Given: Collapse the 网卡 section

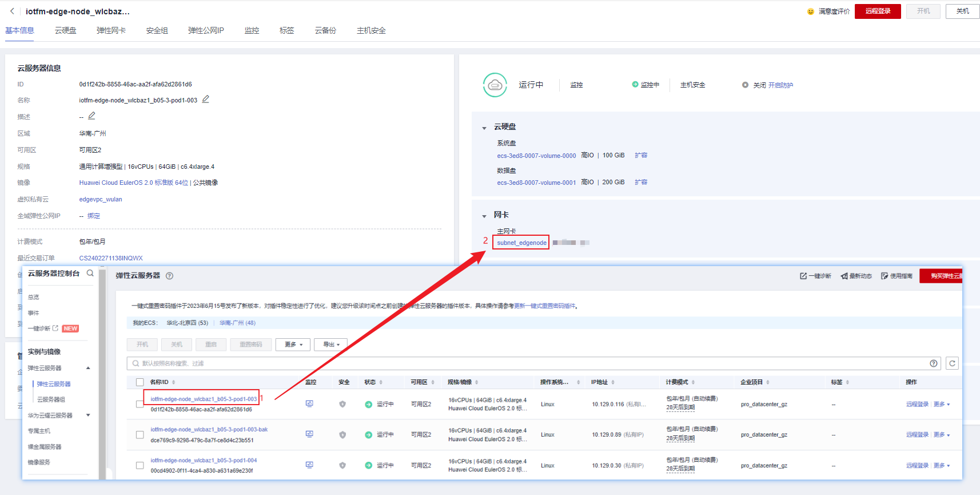Looking at the screenshot, I should tap(484, 216).
